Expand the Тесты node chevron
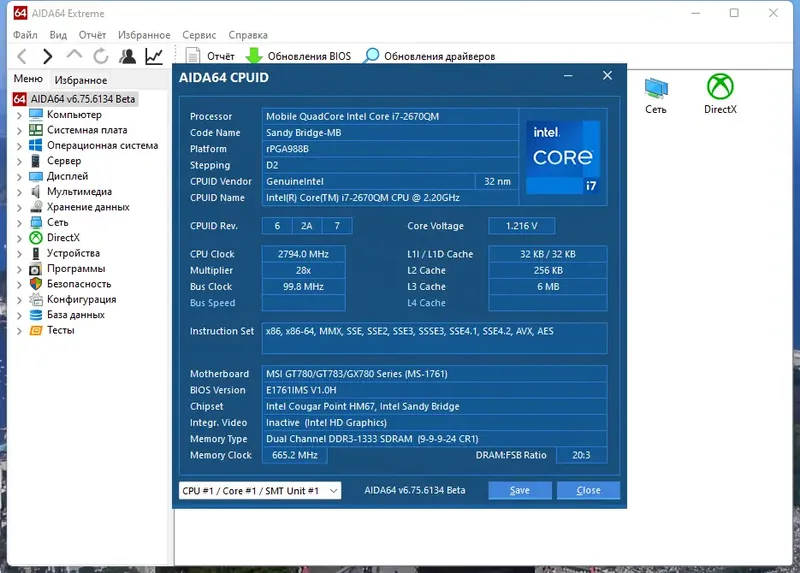 (19, 331)
